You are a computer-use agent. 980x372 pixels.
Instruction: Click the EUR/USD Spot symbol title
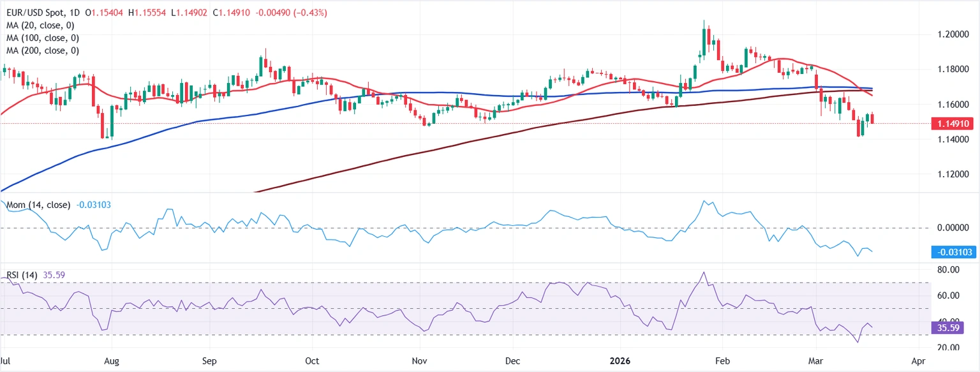click(33, 13)
